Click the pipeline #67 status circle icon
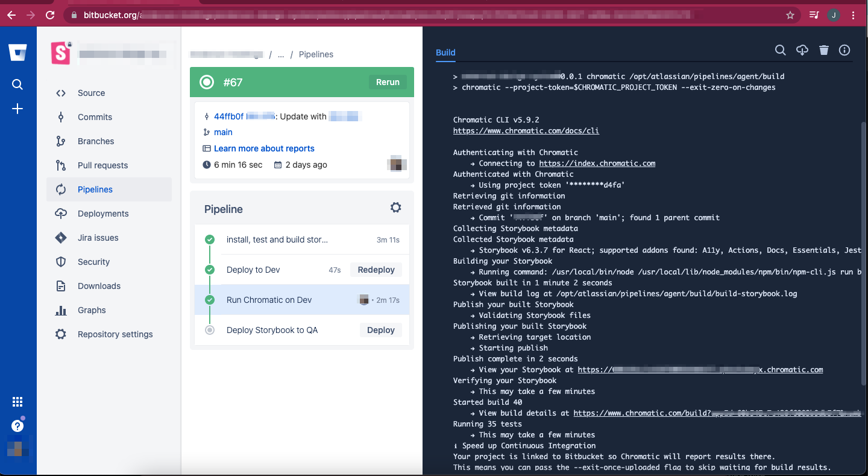The height and width of the screenshot is (476, 868). click(207, 82)
